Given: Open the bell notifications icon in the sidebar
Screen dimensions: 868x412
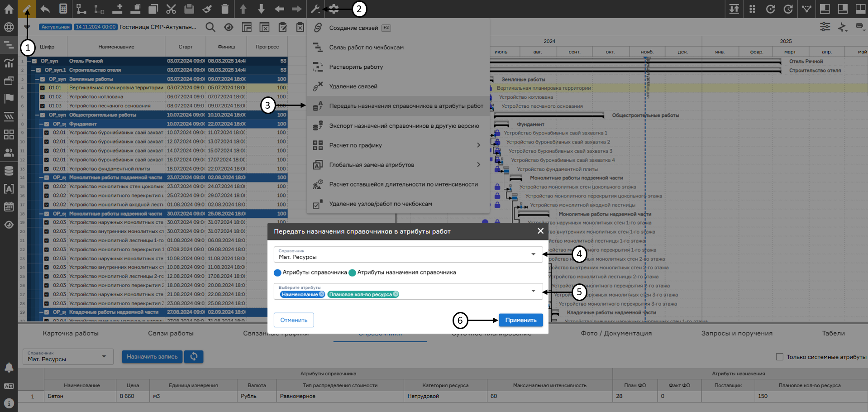Looking at the screenshot, I should (9, 368).
